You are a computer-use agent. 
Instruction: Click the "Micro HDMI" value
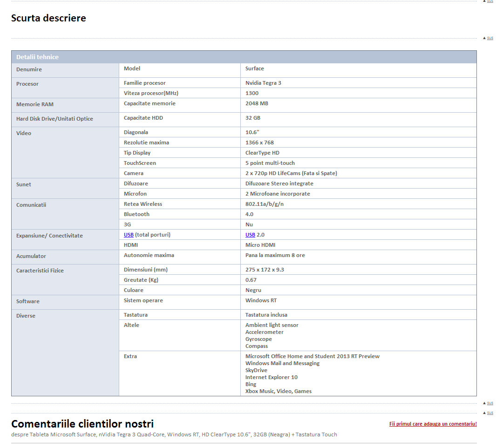point(260,245)
